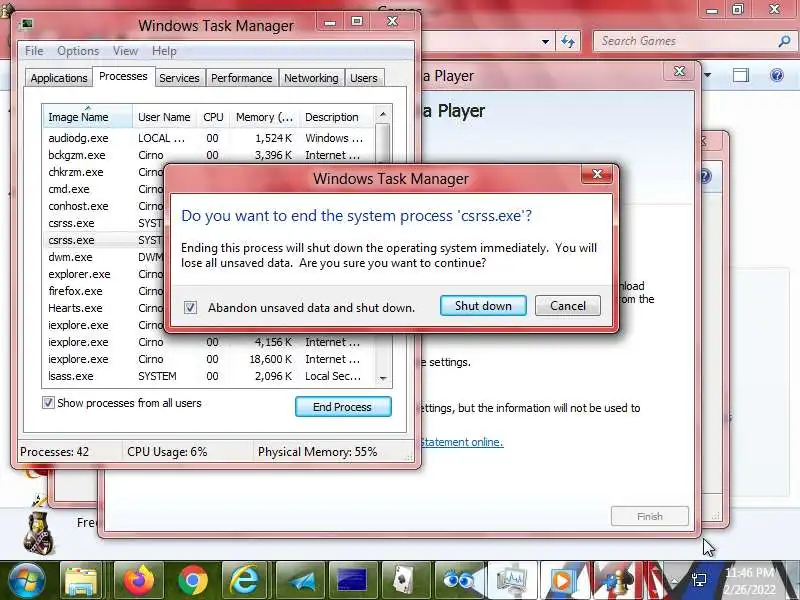
Task: Select the cmd.exe process row
Action: (x=104, y=189)
